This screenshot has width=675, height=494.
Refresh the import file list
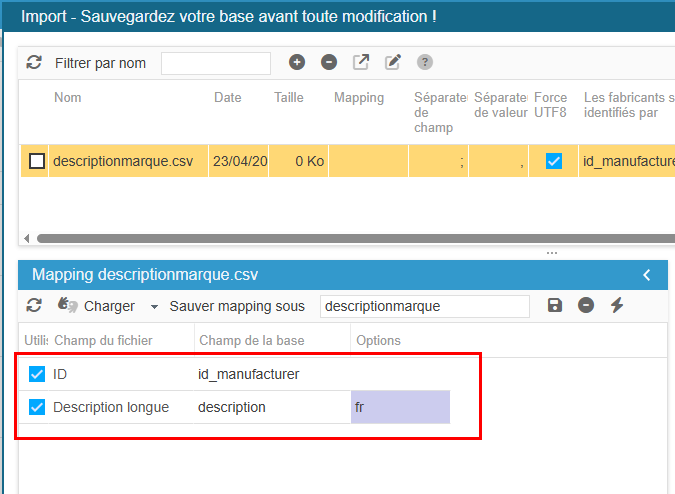(x=34, y=62)
